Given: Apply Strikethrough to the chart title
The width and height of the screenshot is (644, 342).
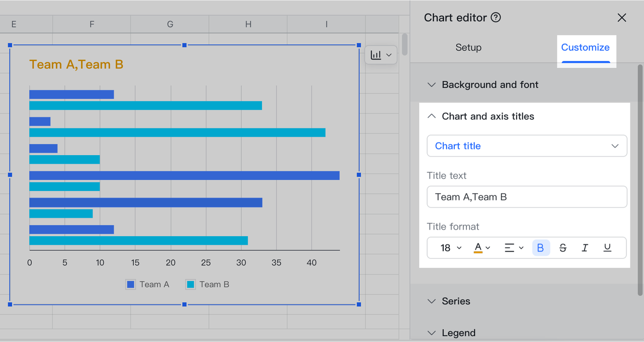Looking at the screenshot, I should coord(562,247).
